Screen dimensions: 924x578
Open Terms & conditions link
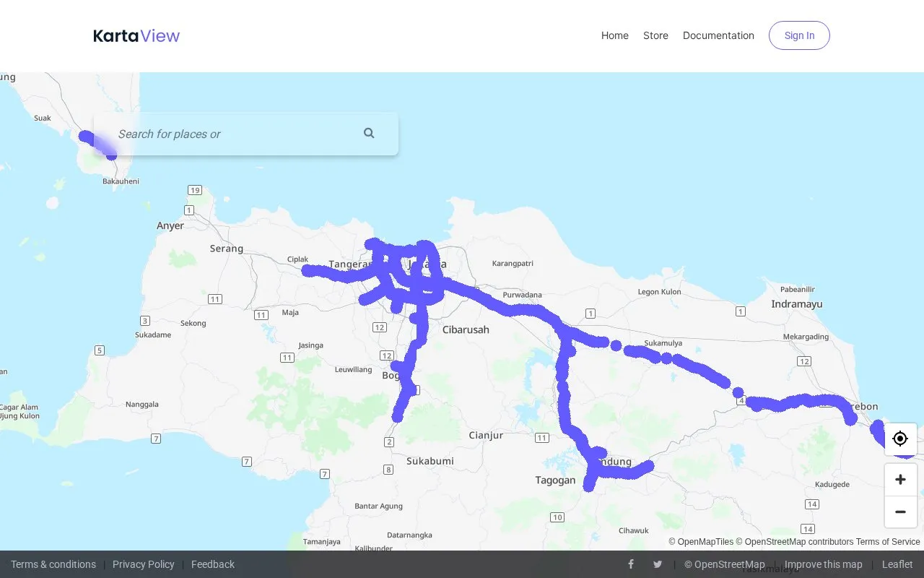tap(53, 564)
